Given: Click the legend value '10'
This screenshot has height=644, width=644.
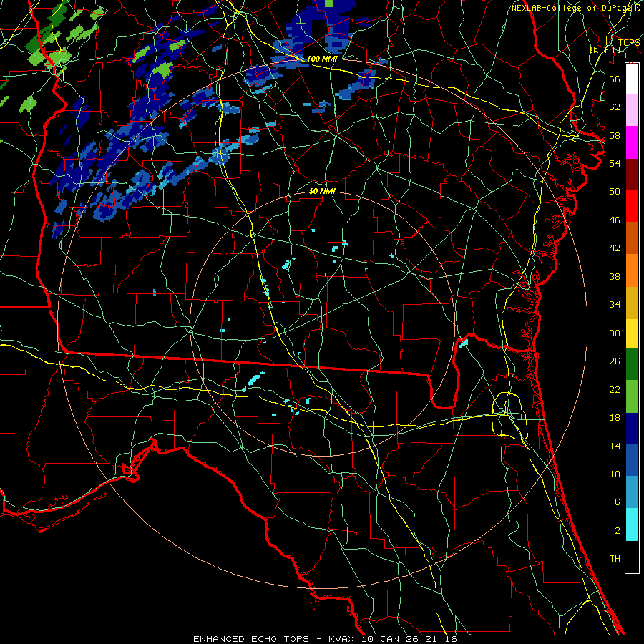Looking at the screenshot, I should pos(615,474).
